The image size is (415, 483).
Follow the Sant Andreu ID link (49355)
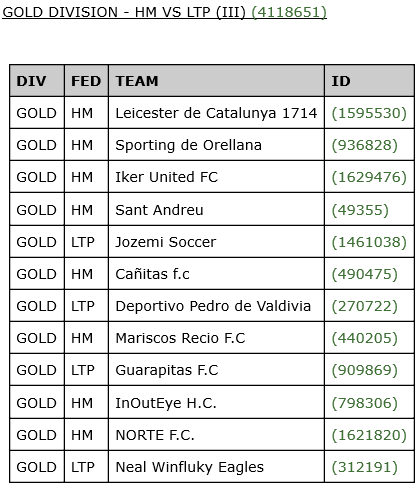tap(360, 210)
